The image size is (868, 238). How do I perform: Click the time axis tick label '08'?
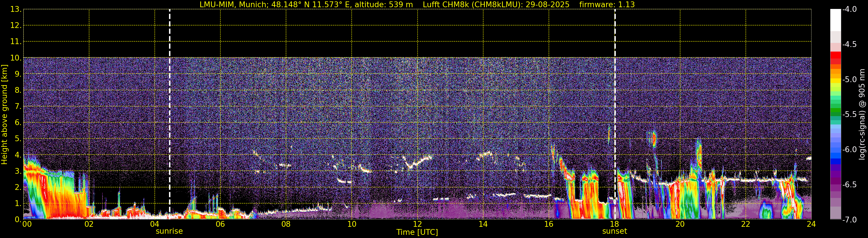click(x=286, y=224)
